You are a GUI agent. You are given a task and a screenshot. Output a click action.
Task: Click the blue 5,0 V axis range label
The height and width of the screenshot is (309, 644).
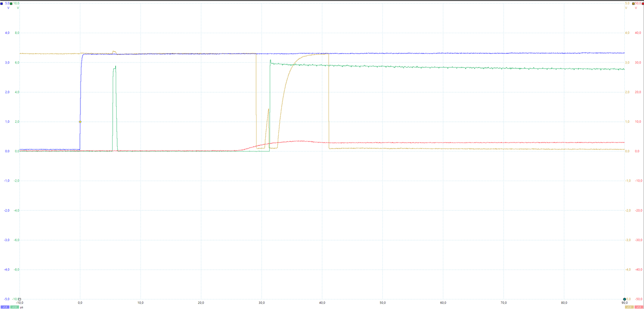click(x=7, y=4)
